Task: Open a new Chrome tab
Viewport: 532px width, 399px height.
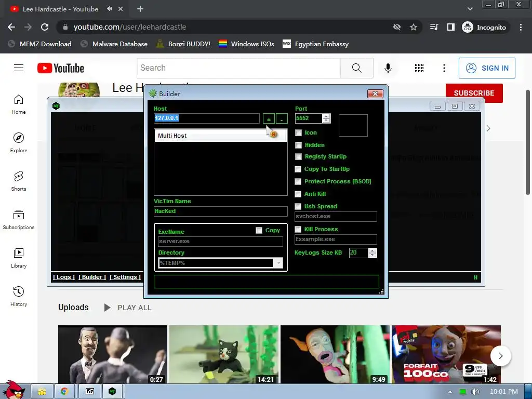Action: click(x=140, y=9)
